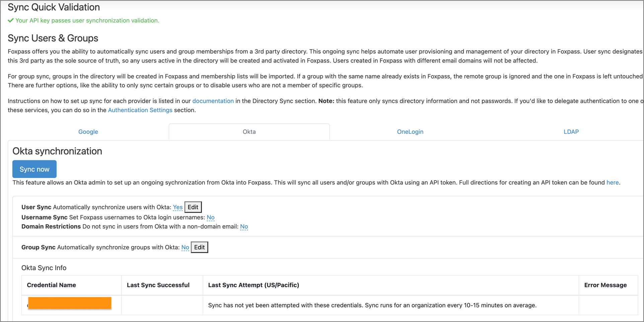Screen dimensions: 644x322
Task: Select the orange redacted credential name
Action: 70,303
